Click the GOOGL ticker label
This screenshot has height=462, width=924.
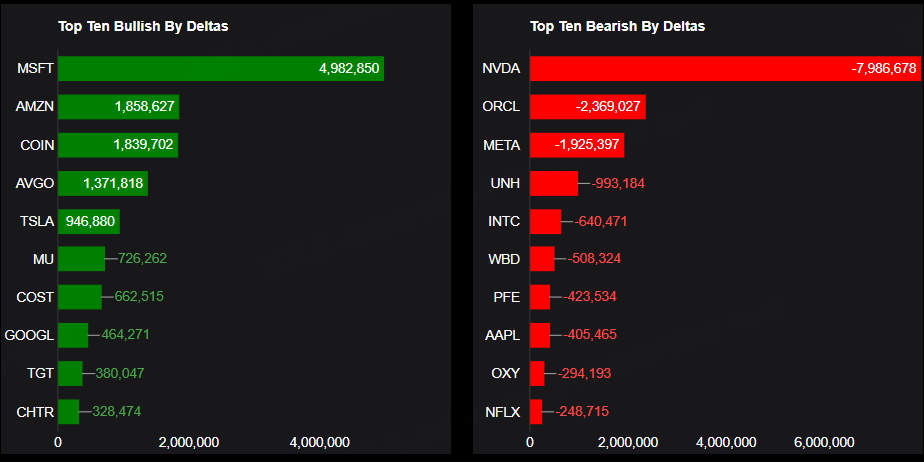29,335
